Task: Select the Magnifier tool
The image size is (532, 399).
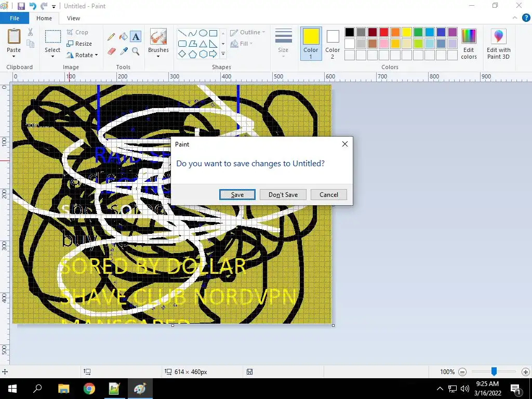Action: 136,51
